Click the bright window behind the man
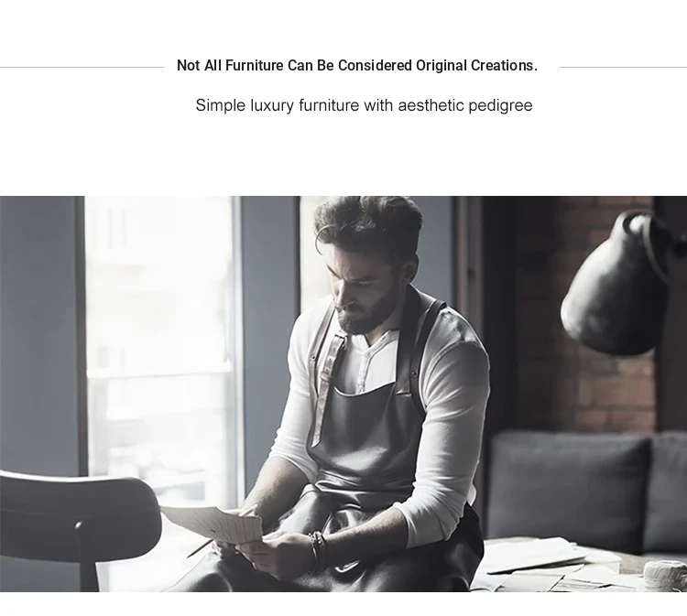 click(x=161, y=351)
